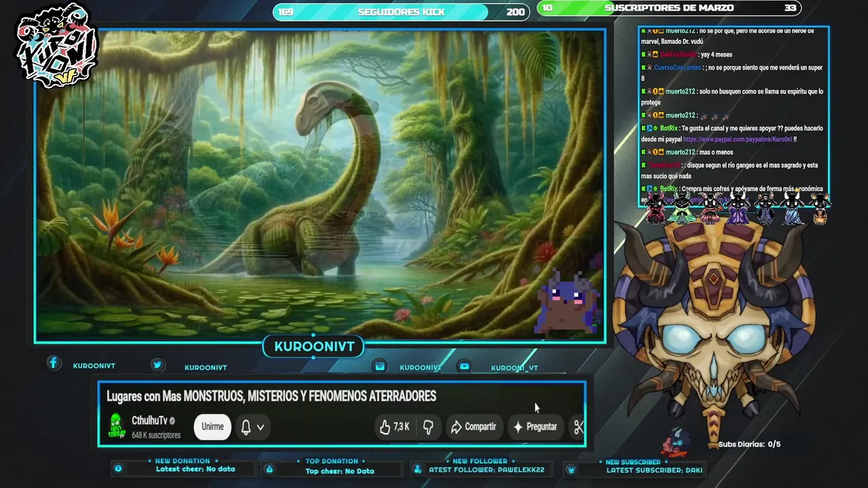Click the YouTube icon beside KUROONI_VT
This screenshot has width=868, height=488.
point(464,366)
